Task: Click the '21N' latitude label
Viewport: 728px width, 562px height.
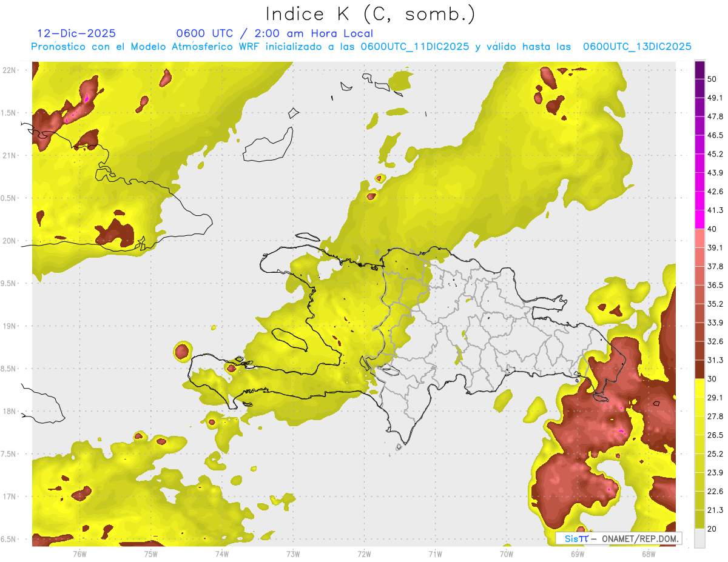Action: coord(9,155)
